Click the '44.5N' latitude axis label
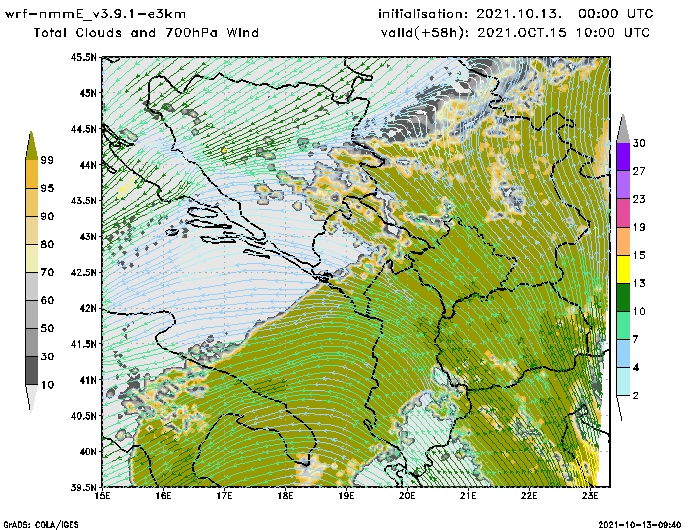Image resolution: width=700 pixels, height=530 pixels. point(83,129)
